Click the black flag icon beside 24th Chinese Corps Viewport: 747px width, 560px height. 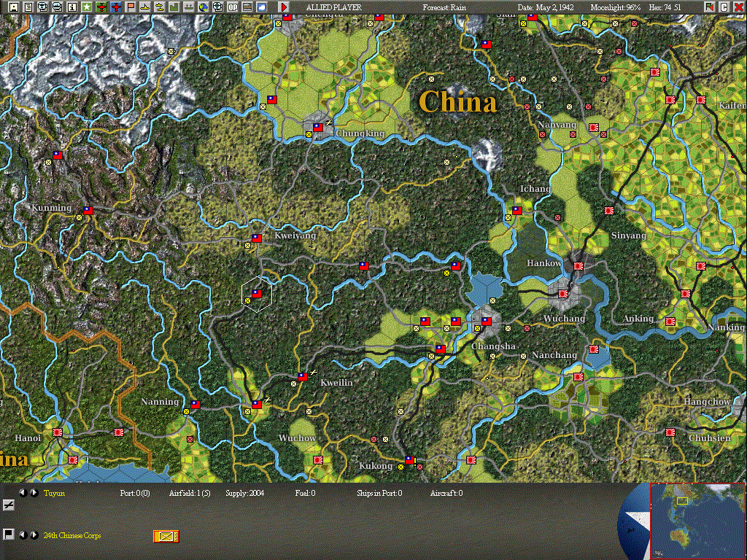tap(8, 534)
